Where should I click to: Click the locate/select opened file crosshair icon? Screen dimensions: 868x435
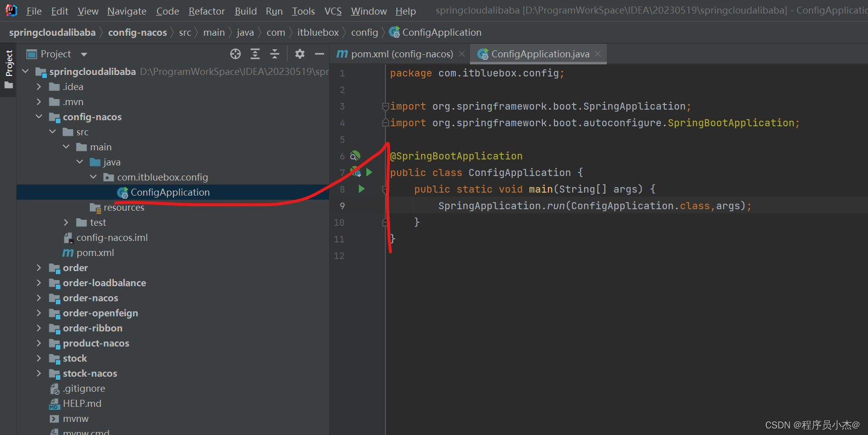(x=235, y=54)
